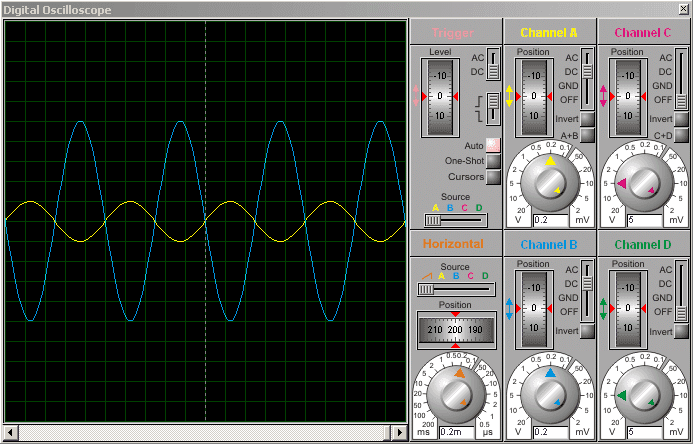
Task: Click Channel D volts-per-division knob
Action: pyautogui.click(x=644, y=395)
